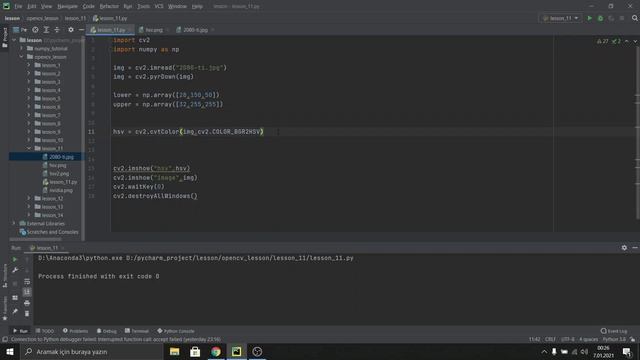Switch to PyCharm on the taskbar
This screenshot has height=360, width=640.
(236, 351)
